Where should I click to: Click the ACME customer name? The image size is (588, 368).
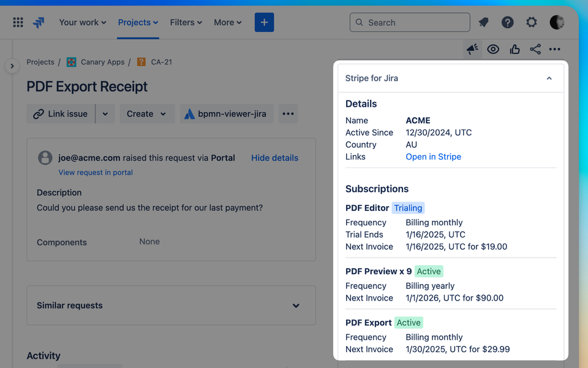tap(418, 121)
